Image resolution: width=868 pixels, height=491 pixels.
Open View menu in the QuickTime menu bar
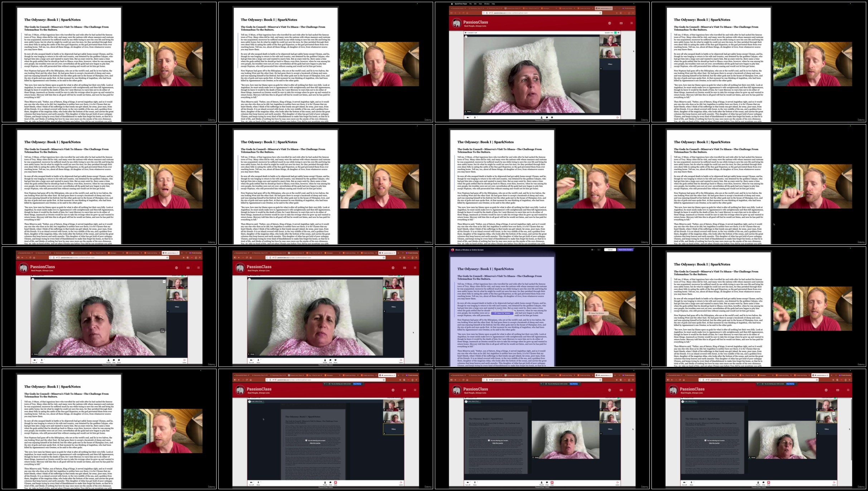tap(480, 4)
